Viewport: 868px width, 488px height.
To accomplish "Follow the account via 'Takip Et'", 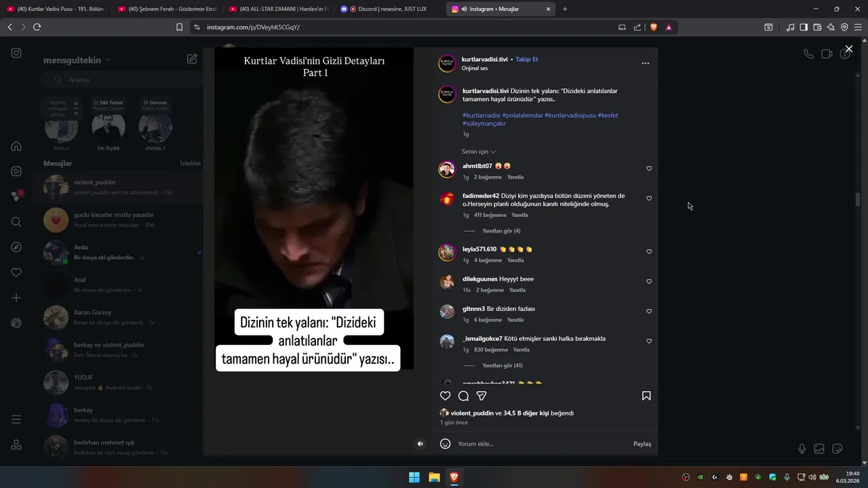I will point(527,60).
